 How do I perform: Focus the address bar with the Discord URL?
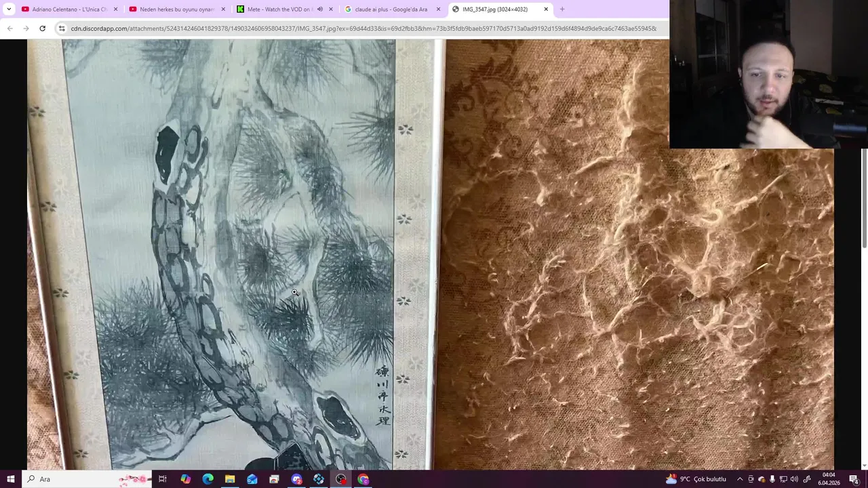coord(363,28)
